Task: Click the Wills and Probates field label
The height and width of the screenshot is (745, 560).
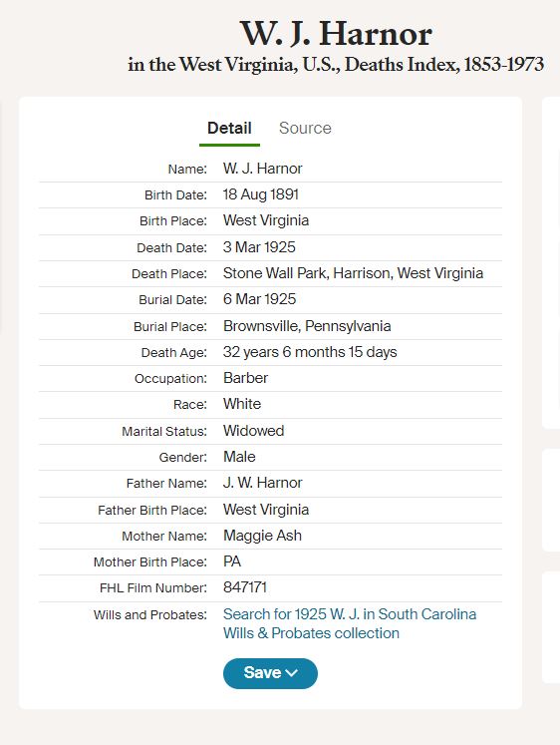Action: click(150, 614)
